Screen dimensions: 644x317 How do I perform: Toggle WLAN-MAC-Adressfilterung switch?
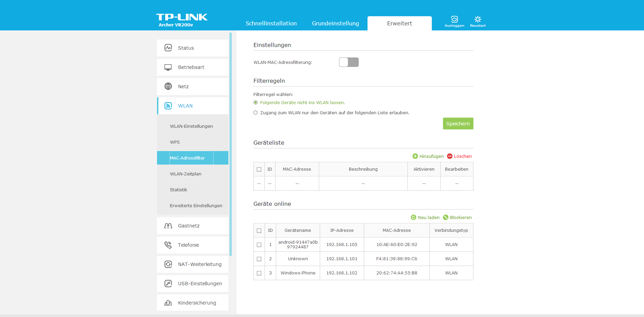[349, 62]
